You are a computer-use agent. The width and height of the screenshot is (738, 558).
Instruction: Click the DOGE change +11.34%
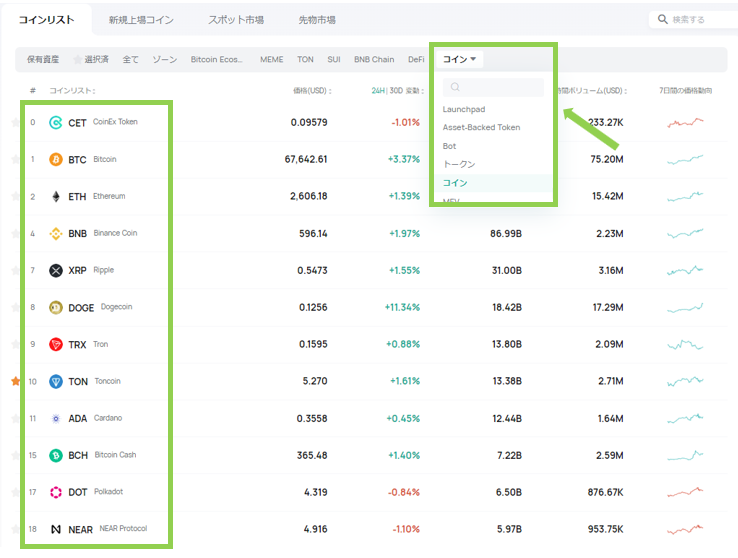[x=402, y=307]
